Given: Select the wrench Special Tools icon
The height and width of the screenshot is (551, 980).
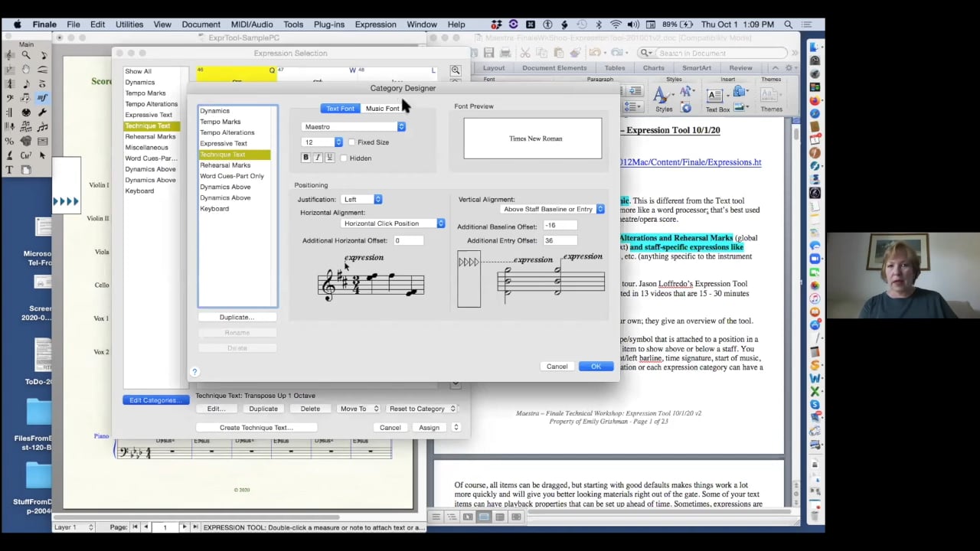Looking at the screenshot, I should (43, 112).
